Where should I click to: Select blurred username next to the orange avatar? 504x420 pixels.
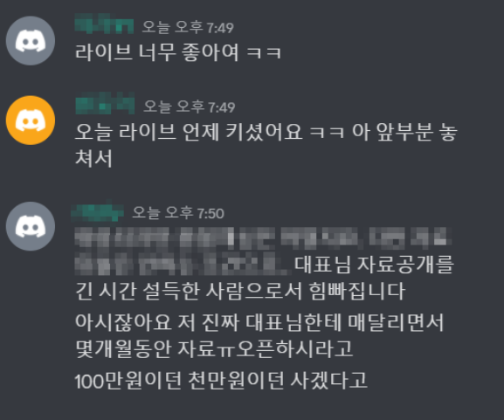105,104
